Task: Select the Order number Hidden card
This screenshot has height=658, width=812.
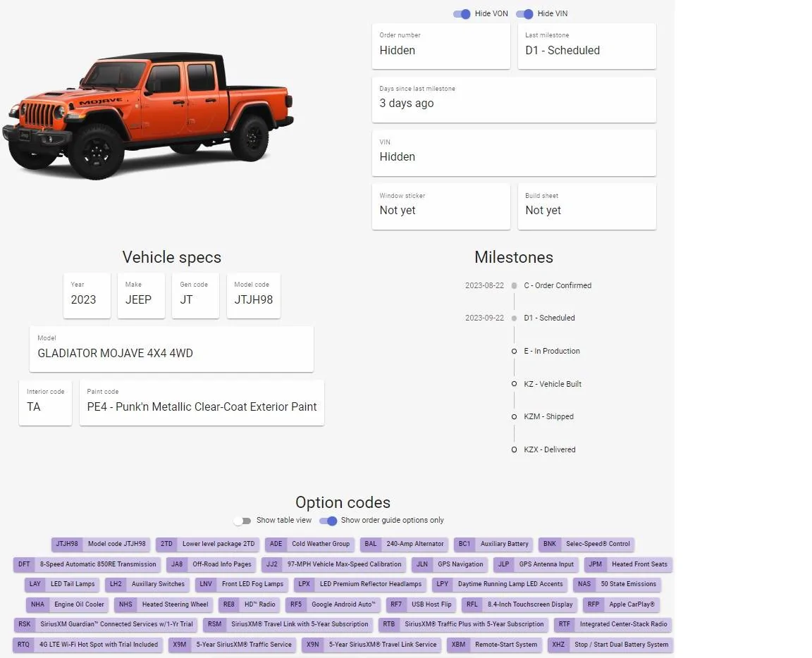Action: click(441, 46)
